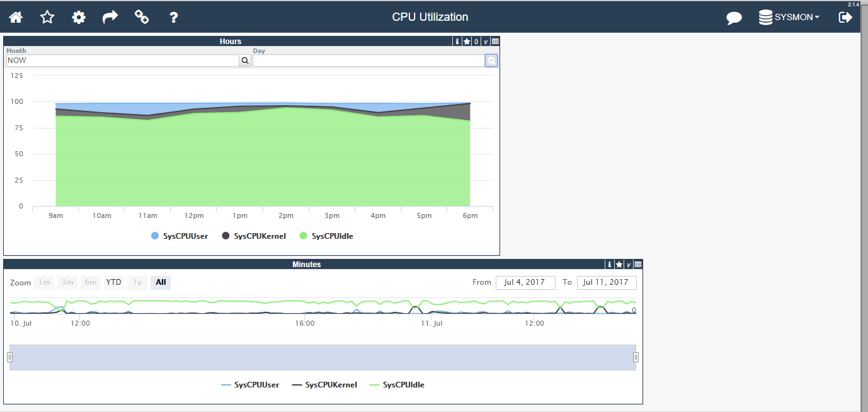This screenshot has width=868, height=412.
Task: Open the SYSMON dropdown menu
Action: [797, 18]
